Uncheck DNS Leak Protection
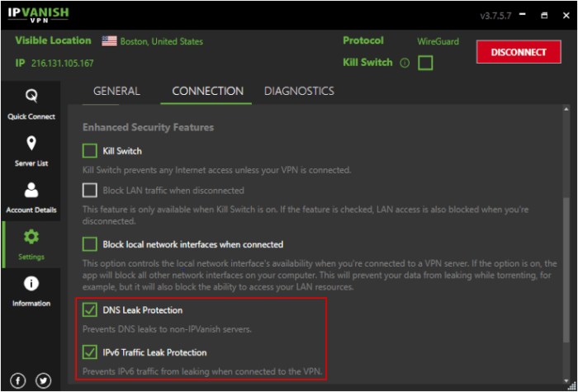The height and width of the screenshot is (392, 578). (x=89, y=310)
